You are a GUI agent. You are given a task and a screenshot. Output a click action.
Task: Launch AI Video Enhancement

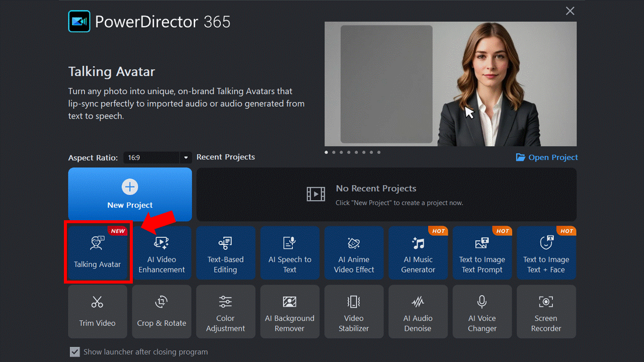tap(162, 253)
